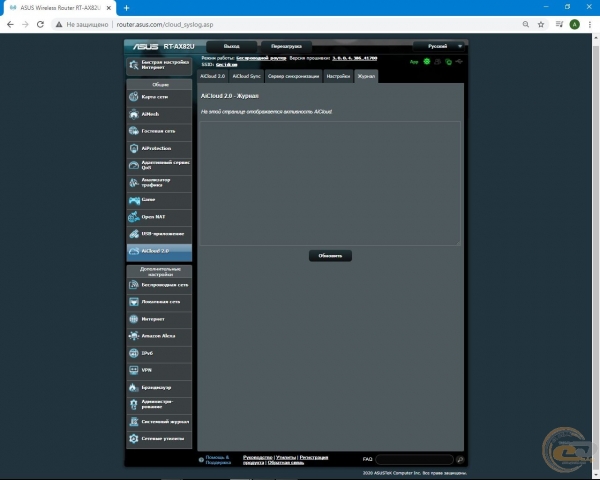Focus the FAQ search input field
This screenshot has width=600, height=480.
(x=414, y=459)
